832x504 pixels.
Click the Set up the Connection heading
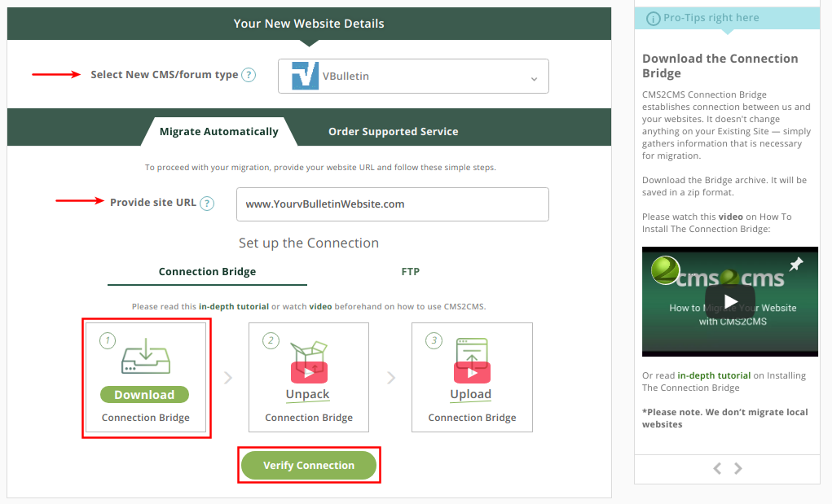pyautogui.click(x=309, y=243)
